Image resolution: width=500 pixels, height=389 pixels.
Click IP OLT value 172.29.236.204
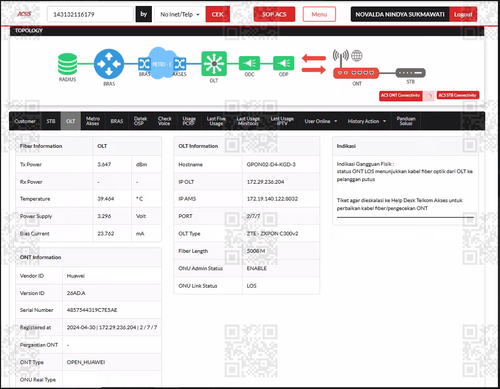click(x=265, y=182)
